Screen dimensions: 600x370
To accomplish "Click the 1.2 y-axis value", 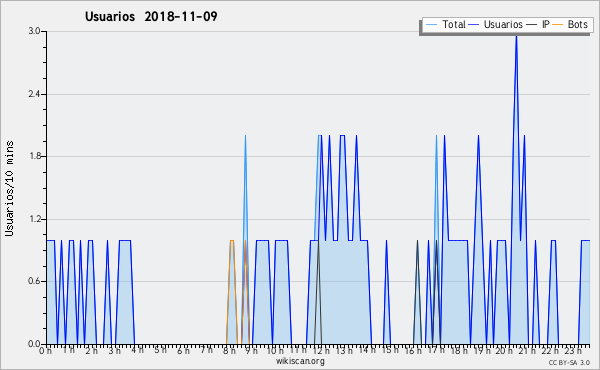I will 34,219.
